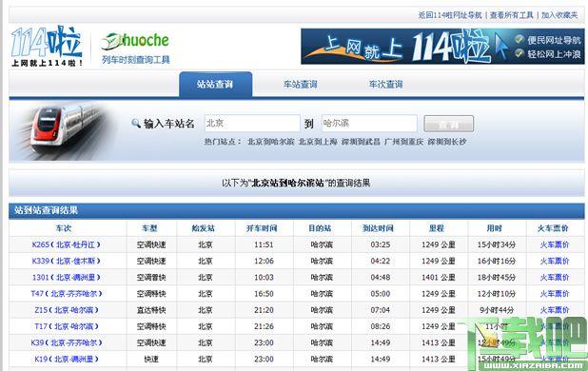The height and width of the screenshot is (371, 588).
Task: Click the 到达时间 column header
Action: tap(378, 228)
